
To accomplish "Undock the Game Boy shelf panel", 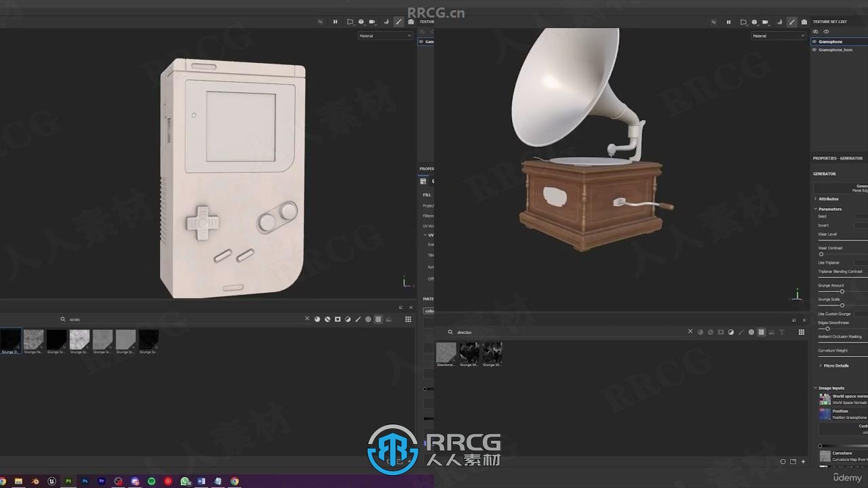I will click(x=401, y=307).
